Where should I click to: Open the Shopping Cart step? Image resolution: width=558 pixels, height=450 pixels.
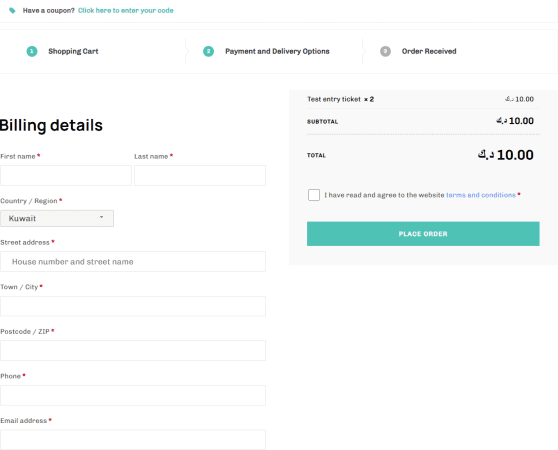click(73, 51)
